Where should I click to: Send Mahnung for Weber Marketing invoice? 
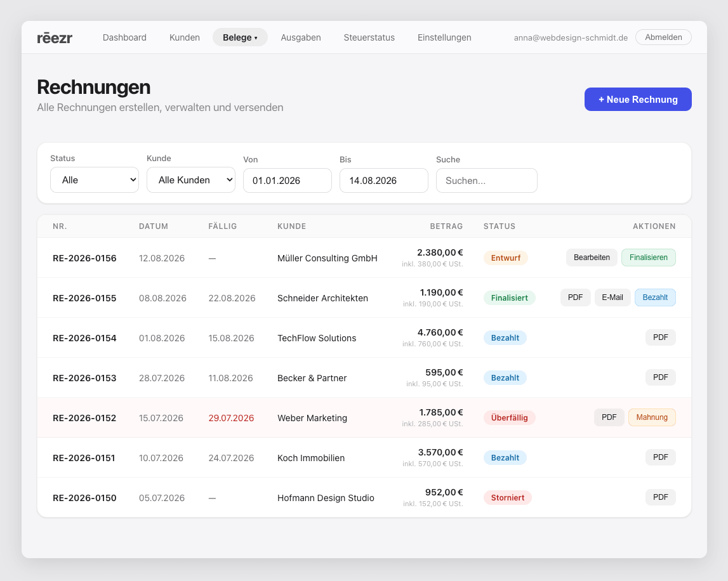point(652,417)
